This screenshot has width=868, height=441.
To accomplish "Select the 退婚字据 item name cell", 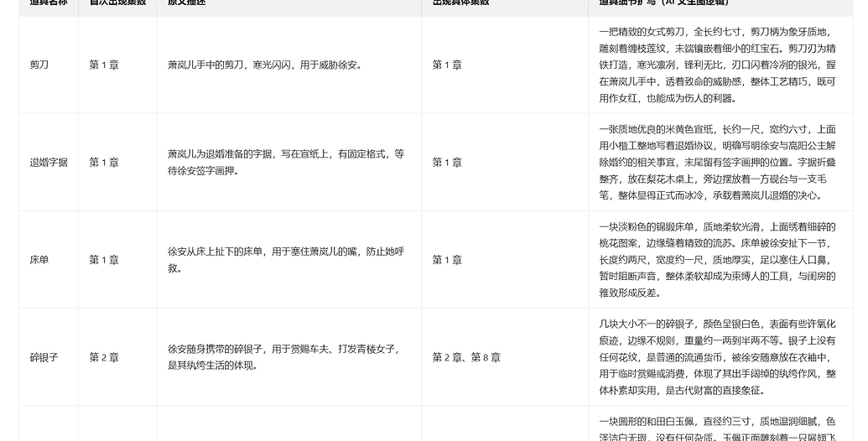I will pyautogui.click(x=49, y=163).
